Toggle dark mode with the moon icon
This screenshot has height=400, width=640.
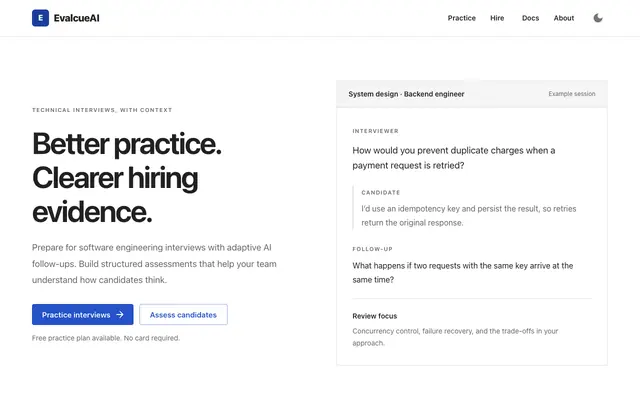[x=598, y=18]
